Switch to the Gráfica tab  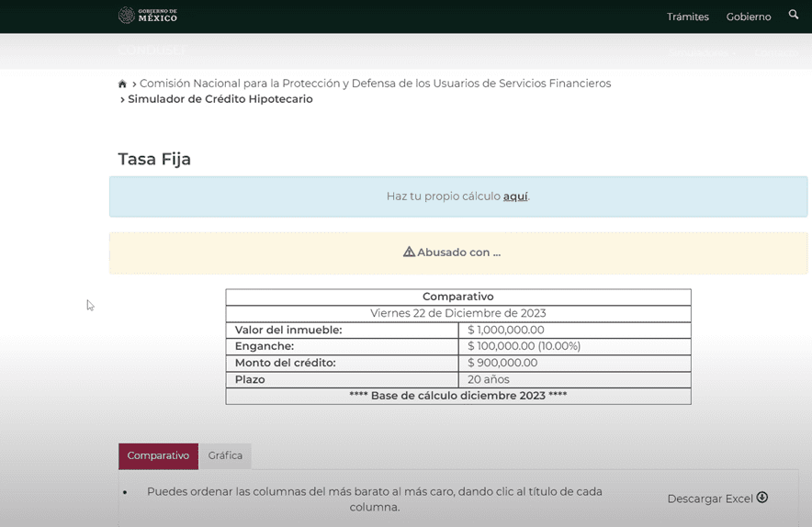(225, 455)
